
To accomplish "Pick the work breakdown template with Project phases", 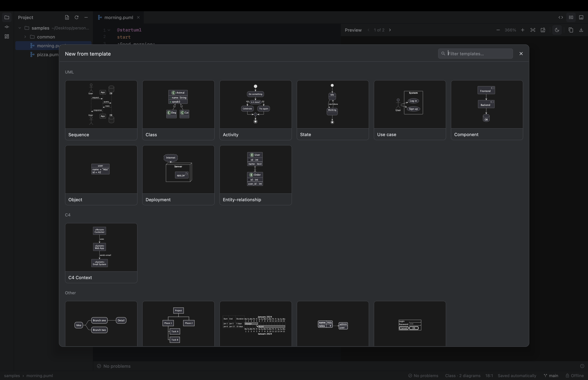I will coord(178,324).
